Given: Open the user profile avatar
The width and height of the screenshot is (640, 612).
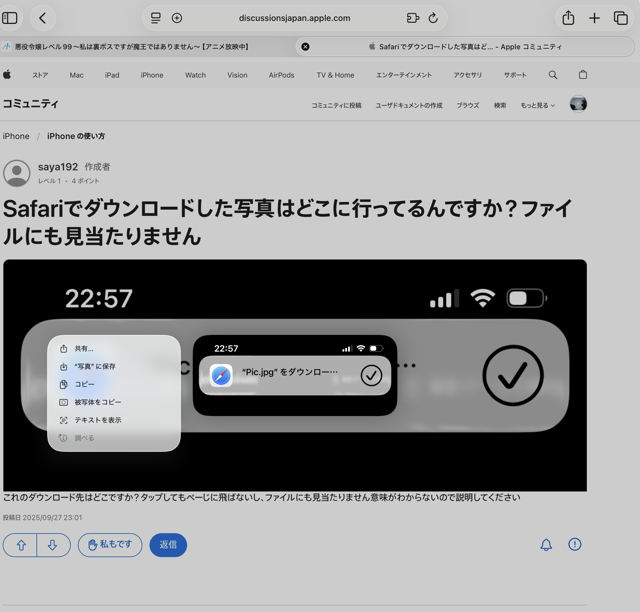Looking at the screenshot, I should click(578, 104).
